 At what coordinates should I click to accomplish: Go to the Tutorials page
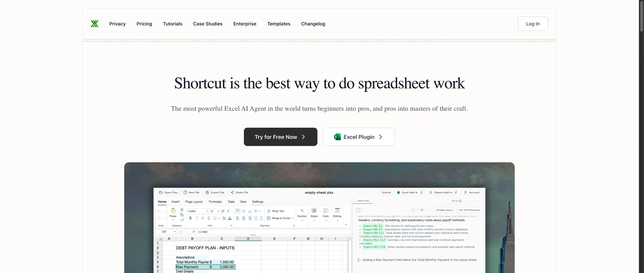click(x=173, y=24)
